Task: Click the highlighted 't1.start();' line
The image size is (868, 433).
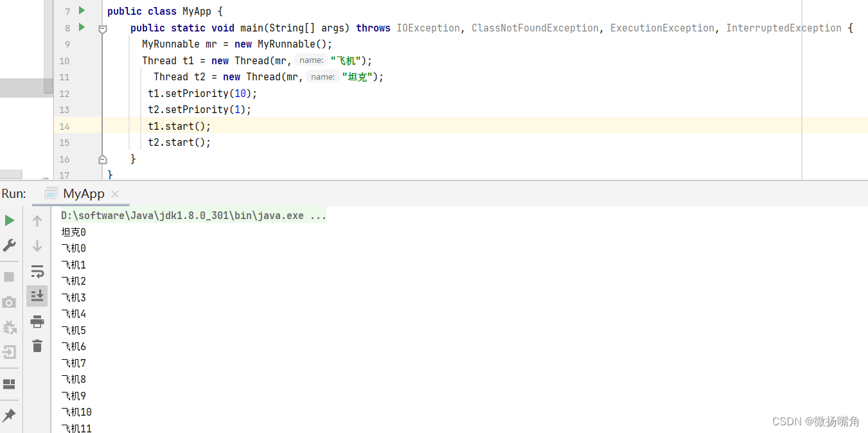Action: (x=179, y=126)
